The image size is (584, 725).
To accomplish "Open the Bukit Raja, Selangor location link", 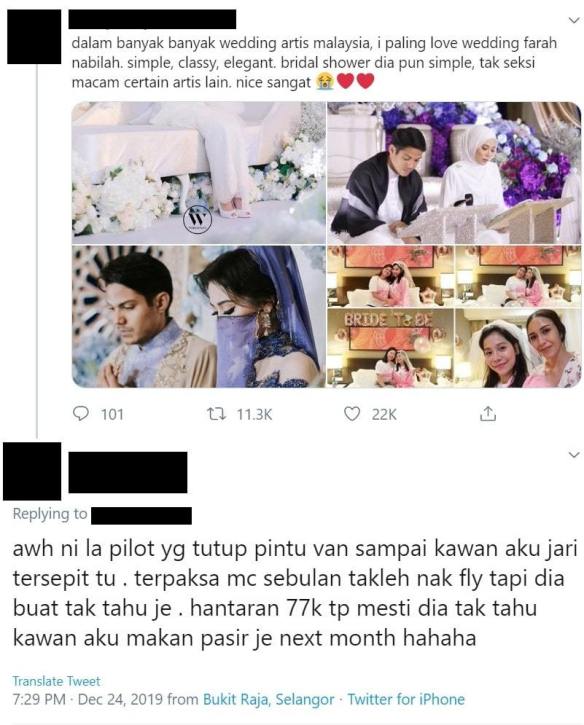I will 269,699.
